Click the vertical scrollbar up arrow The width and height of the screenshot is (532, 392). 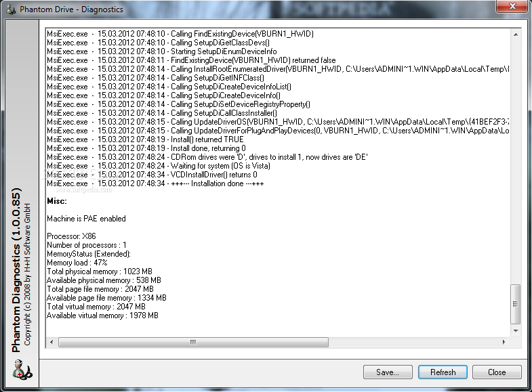coord(515,35)
